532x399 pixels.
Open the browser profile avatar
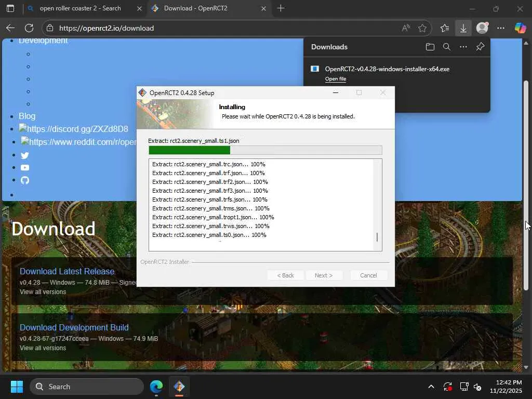click(x=482, y=28)
